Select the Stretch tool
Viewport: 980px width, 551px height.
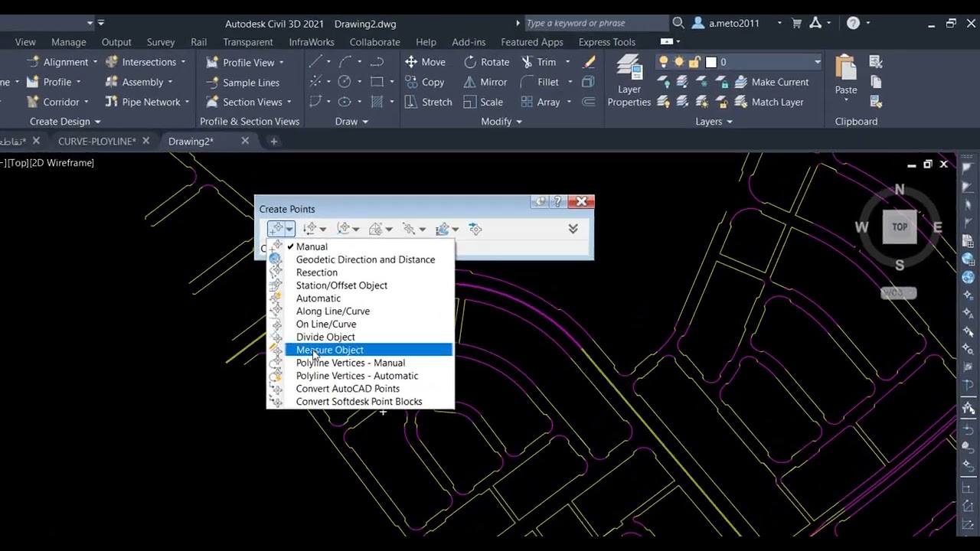click(428, 102)
